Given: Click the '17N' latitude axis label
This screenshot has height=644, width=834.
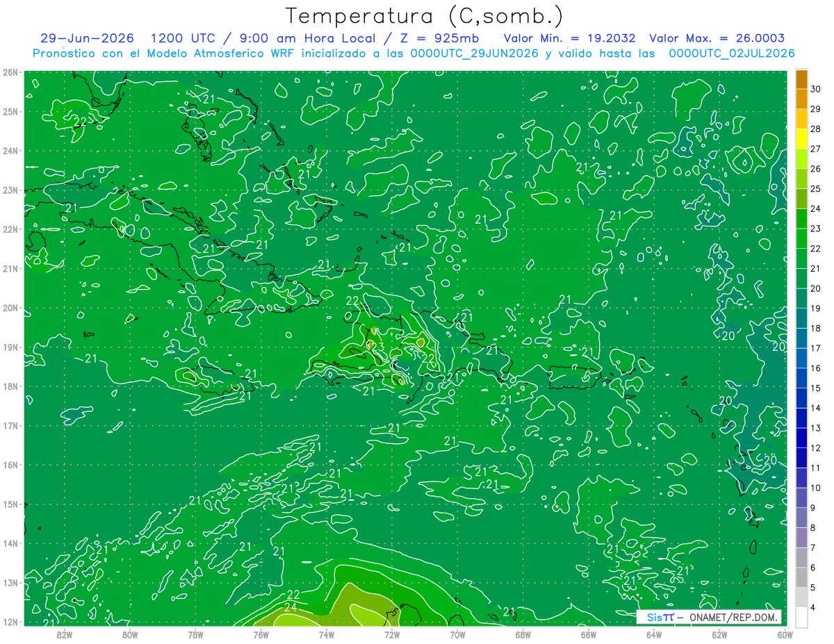Looking at the screenshot, I should click(10, 425).
